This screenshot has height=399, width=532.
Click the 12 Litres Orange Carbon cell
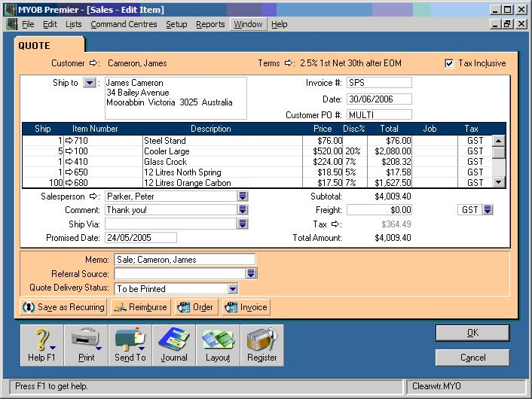coord(222,182)
